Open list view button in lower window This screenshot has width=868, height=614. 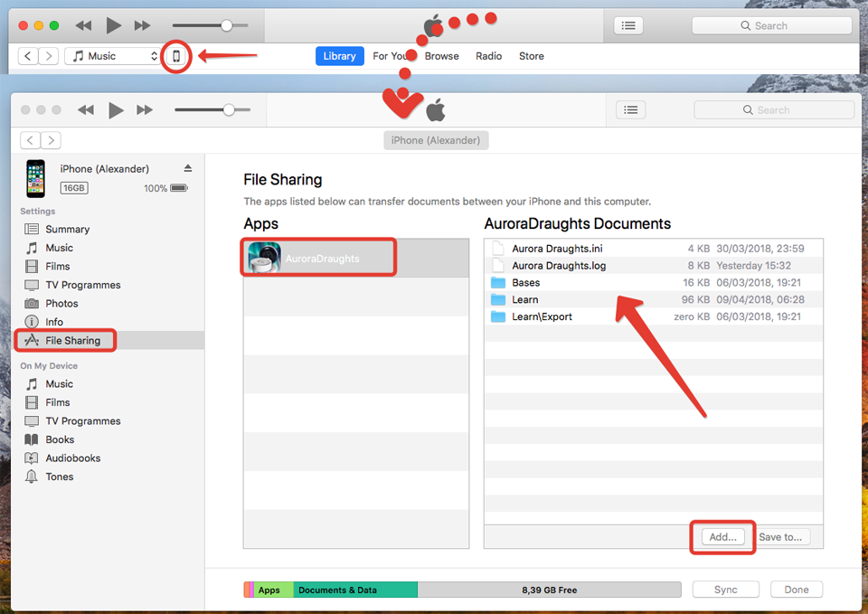tap(630, 109)
